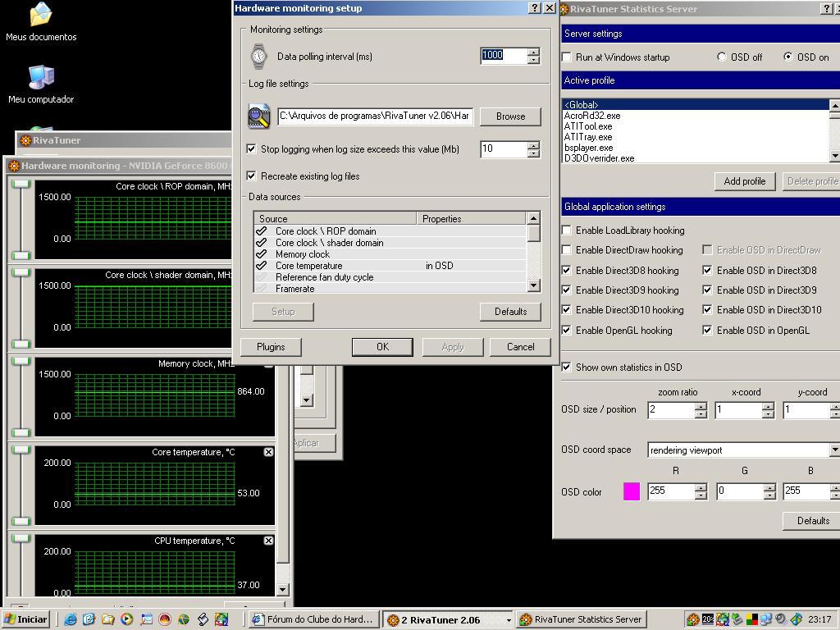Select ATITool.exe in the profile list
This screenshot has width=840, height=630.
696,126
